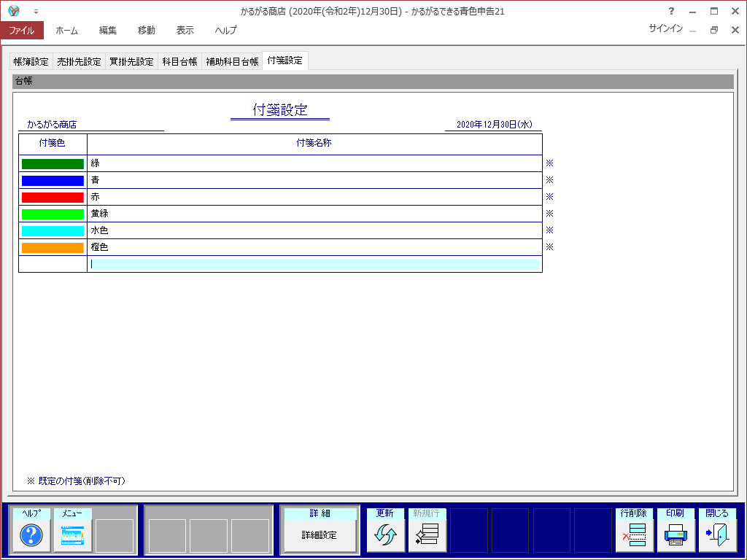Switch to the 売掛先設定 tab
Image resolution: width=747 pixels, height=560 pixels.
(x=79, y=61)
